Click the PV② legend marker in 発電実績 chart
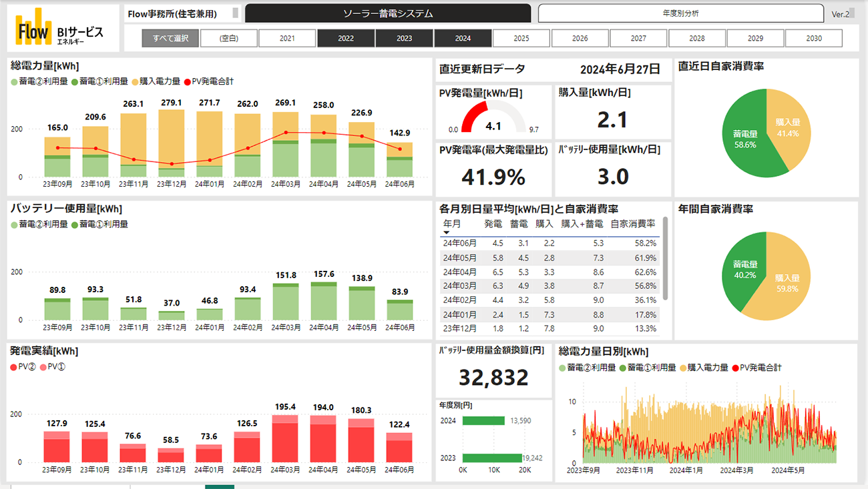868x489 pixels. coord(14,367)
